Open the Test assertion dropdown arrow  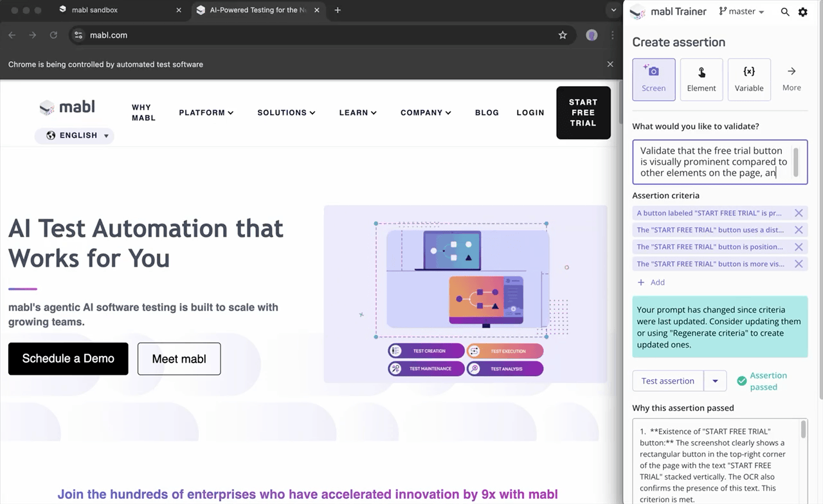[x=715, y=381]
